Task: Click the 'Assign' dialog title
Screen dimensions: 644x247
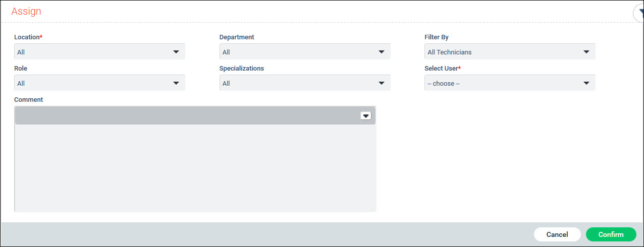Action: point(26,11)
